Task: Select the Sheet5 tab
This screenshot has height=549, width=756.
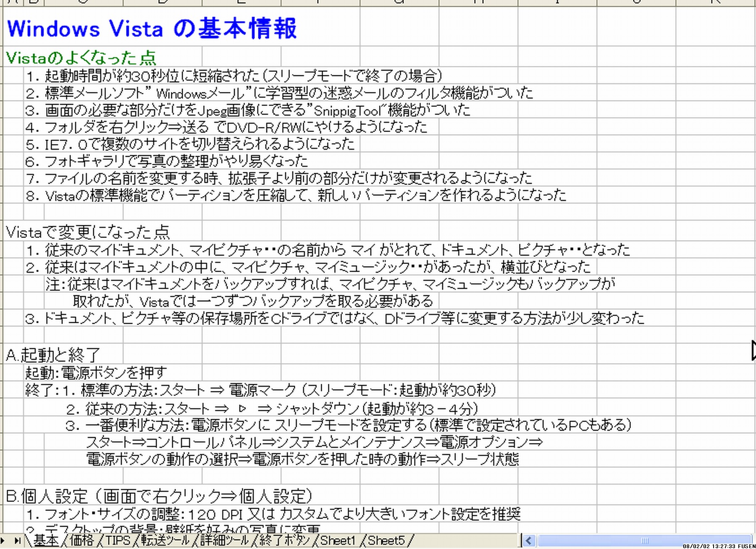Action: (x=386, y=541)
